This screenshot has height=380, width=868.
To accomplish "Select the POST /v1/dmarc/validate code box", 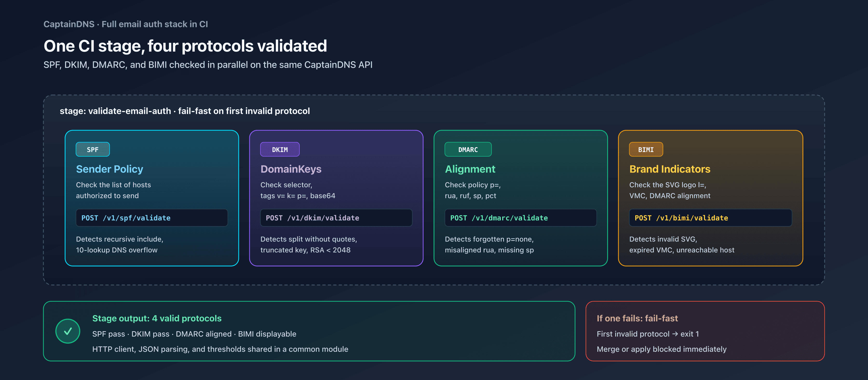I will click(521, 218).
